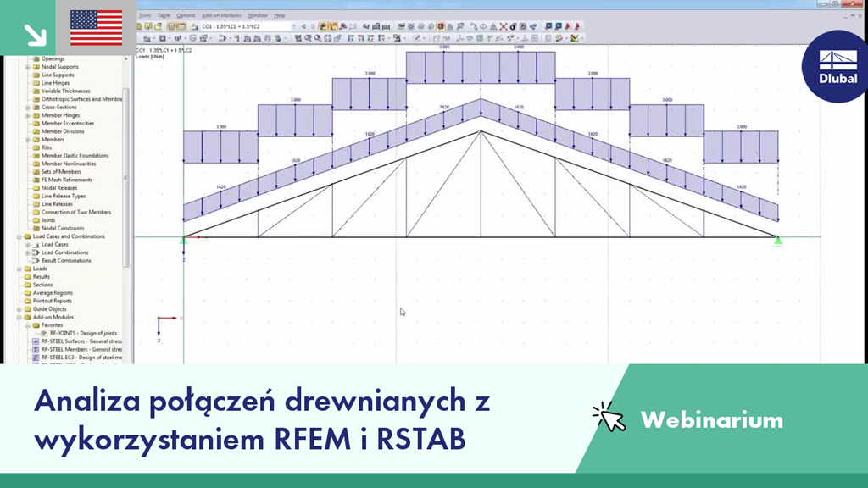Click the red X delete icon in toolbar
The image size is (868, 488).
(x=504, y=26)
